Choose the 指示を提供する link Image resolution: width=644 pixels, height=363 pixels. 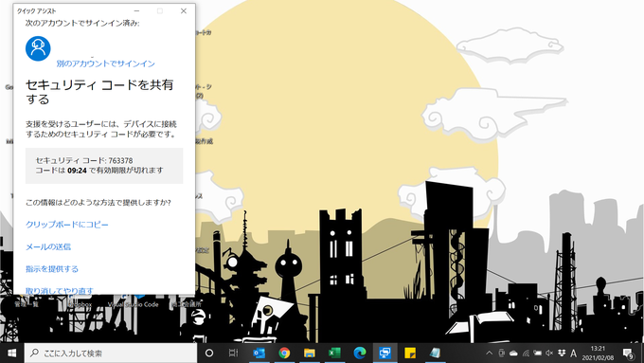[x=52, y=269]
